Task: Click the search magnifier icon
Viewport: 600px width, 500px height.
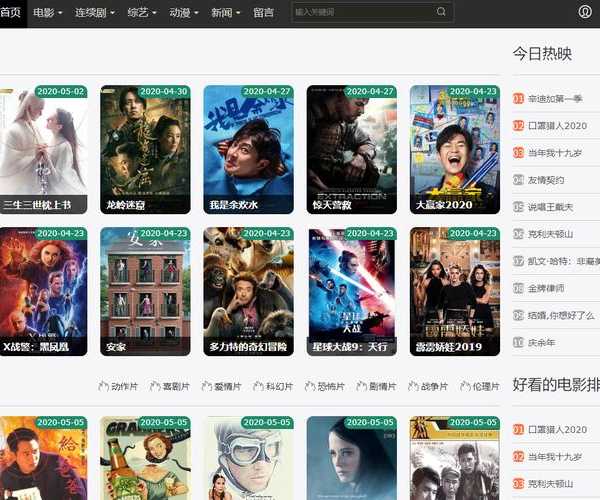Action: tap(442, 12)
